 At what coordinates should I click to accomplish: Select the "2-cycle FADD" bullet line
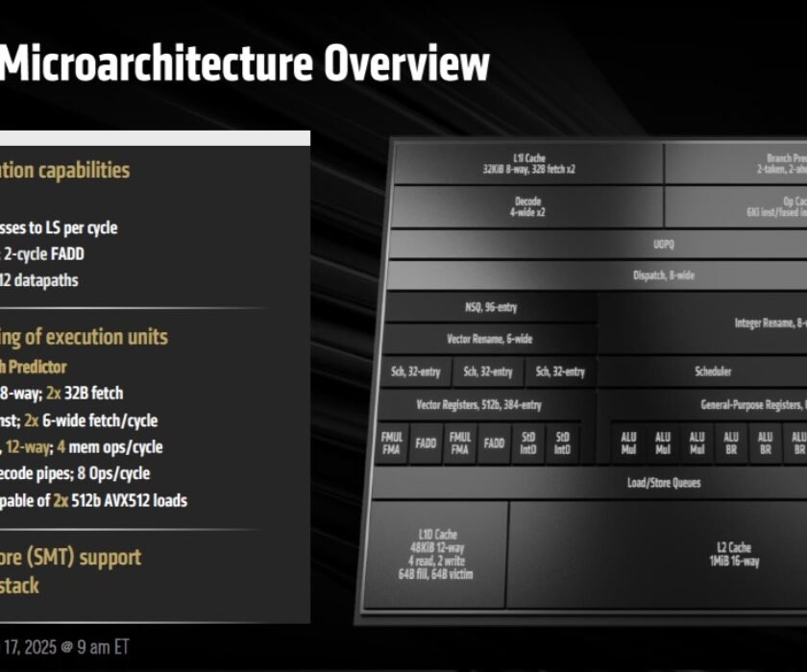click(42, 254)
